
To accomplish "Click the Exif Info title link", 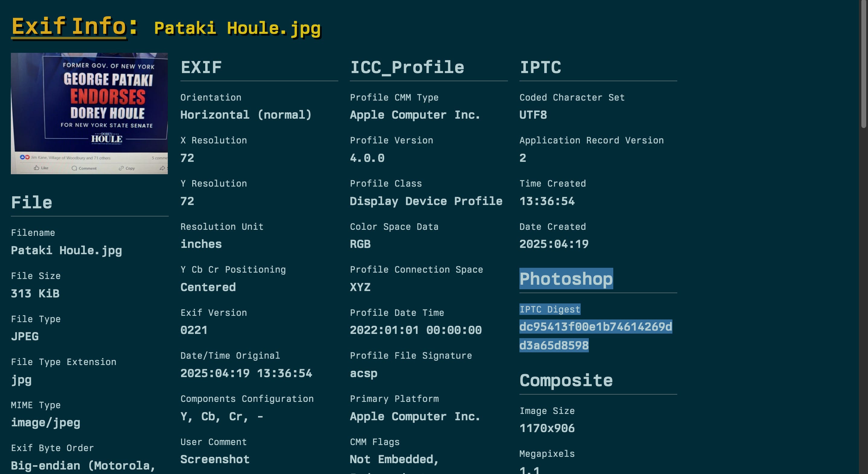I will tap(69, 26).
